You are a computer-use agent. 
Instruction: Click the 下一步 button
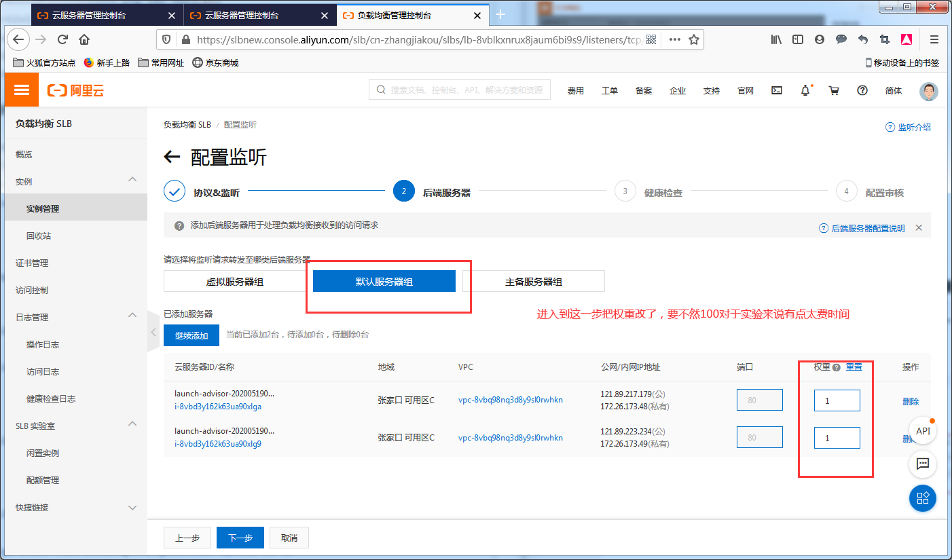(x=240, y=537)
